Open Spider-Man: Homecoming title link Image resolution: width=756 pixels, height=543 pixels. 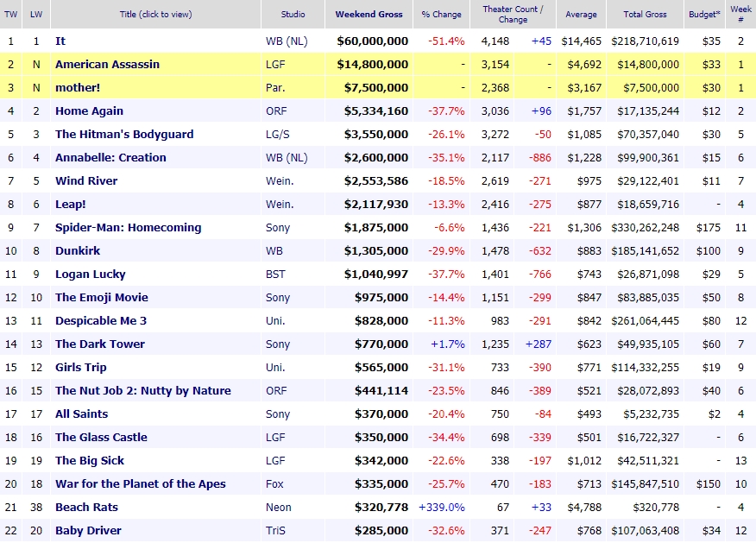129,228
